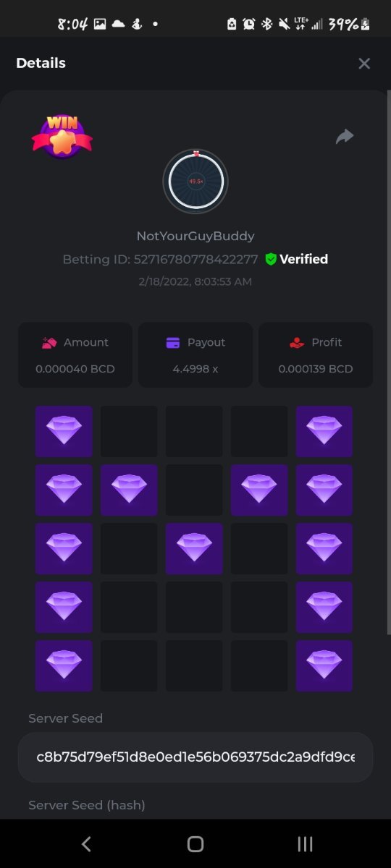Tap the Amount card icon
Screen dimensions: 391x868
tap(49, 343)
